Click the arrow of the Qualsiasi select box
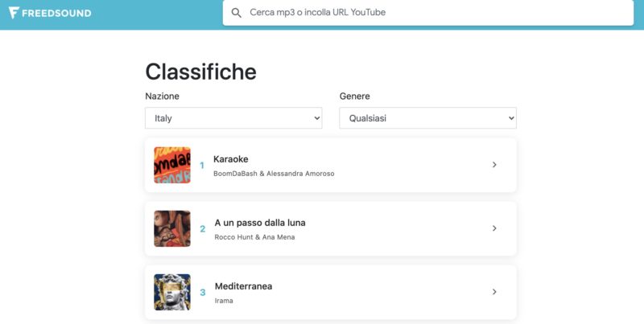Viewport: 644px width, 324px height. [x=511, y=118]
